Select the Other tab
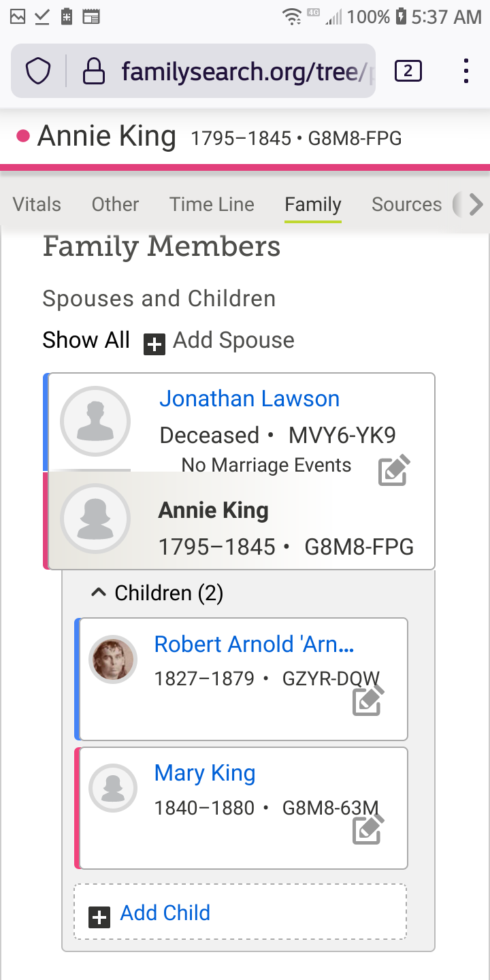 click(115, 204)
